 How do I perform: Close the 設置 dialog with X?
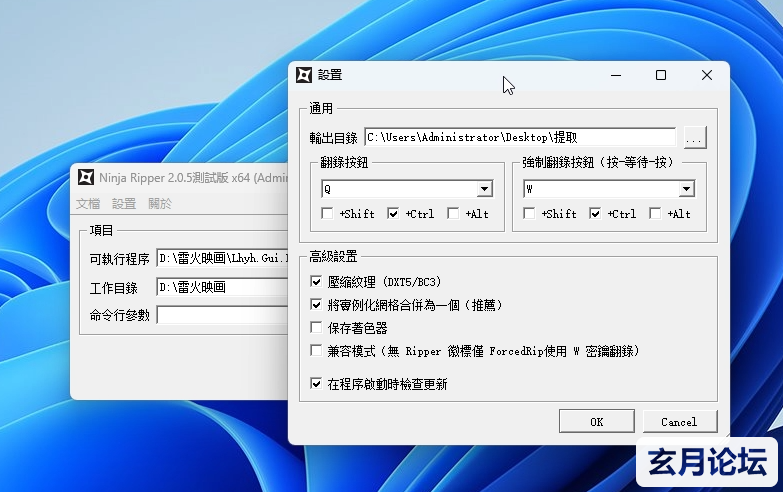coord(707,75)
